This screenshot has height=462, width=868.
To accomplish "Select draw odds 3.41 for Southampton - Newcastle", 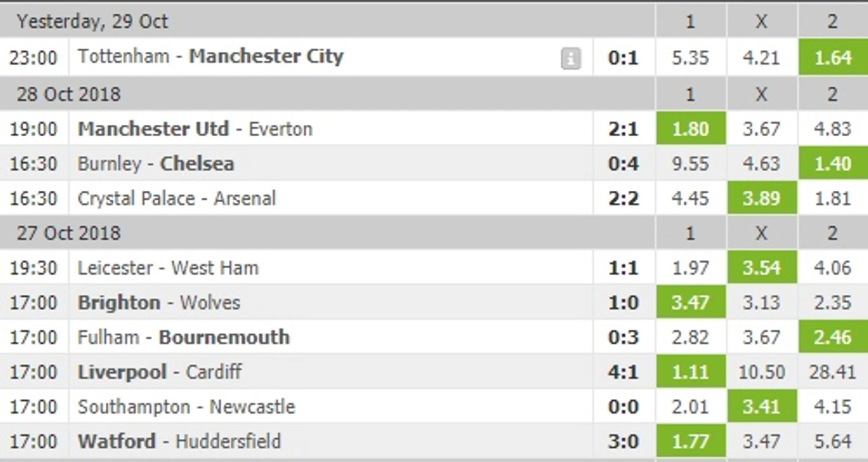I will tap(762, 407).
